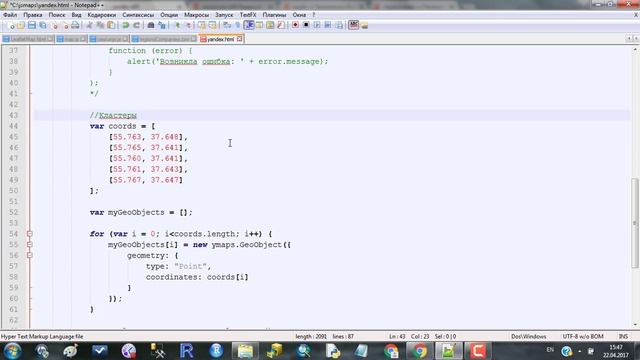The image size is (640, 360).
Task: Click the Playback macro toolbar icon
Action: click(317, 25)
